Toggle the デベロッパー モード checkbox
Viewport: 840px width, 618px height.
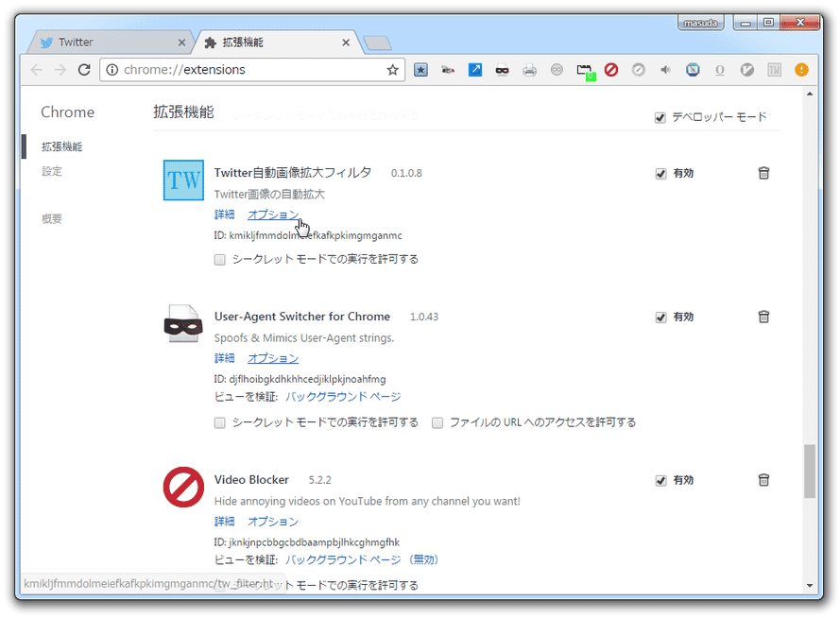[660, 117]
